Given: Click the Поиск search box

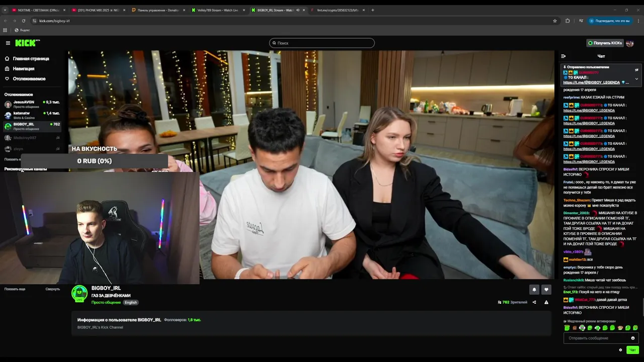Looking at the screenshot, I should (322, 43).
